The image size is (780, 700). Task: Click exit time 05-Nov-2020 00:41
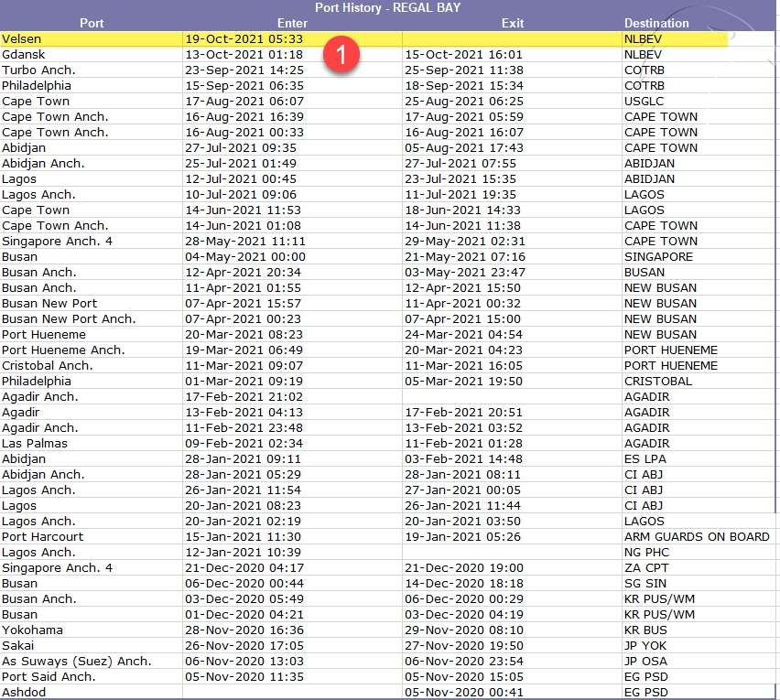click(x=464, y=692)
